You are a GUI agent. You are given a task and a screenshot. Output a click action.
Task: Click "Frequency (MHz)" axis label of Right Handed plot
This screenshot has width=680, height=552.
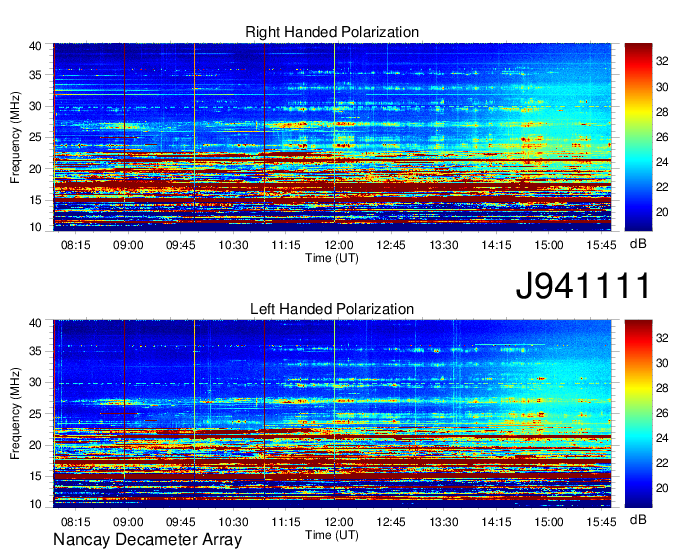pyautogui.click(x=15, y=137)
